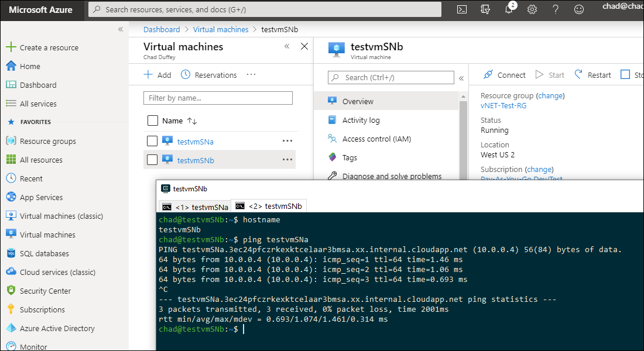Click the All resources grid icon

click(x=11, y=160)
